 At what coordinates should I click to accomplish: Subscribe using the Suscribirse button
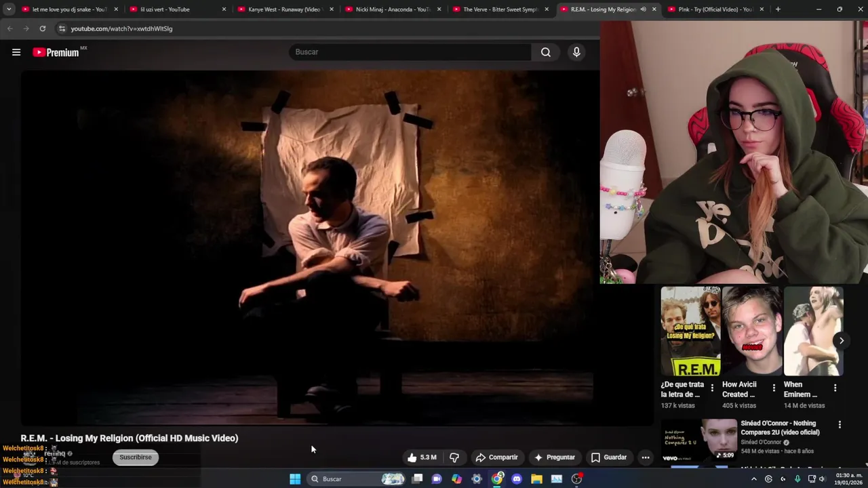pos(136,457)
